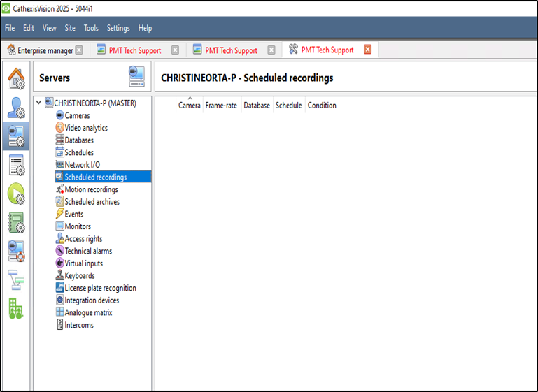
Task: Open the list settings sidebar icon
Action: point(16,165)
